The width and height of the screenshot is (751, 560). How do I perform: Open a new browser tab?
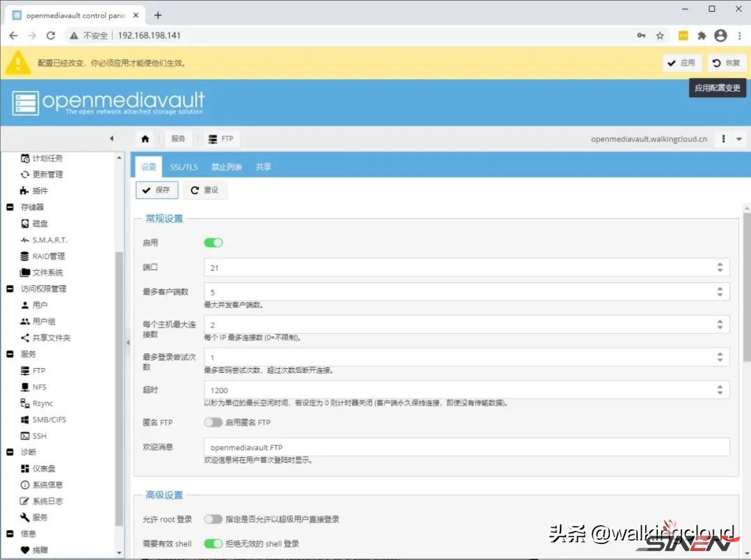coord(158,15)
